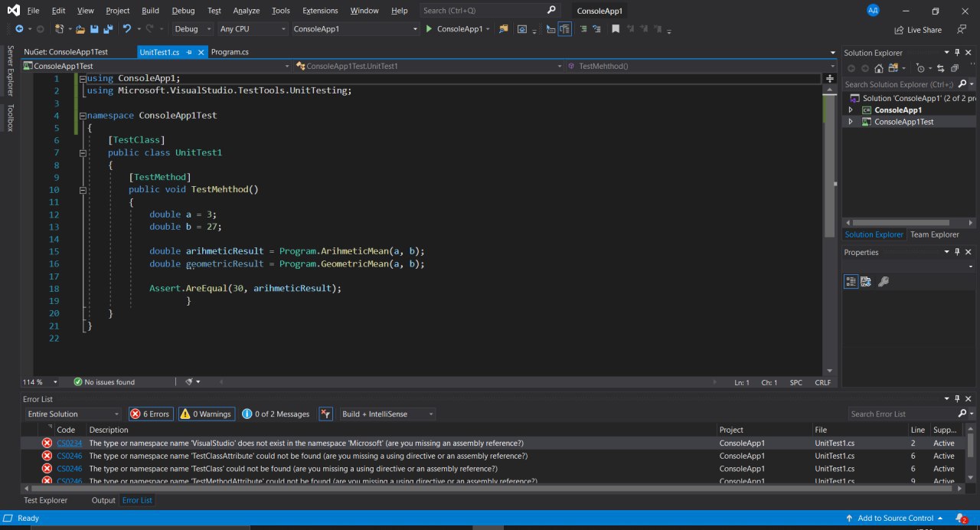Switch to the Team Explorer tab

934,234
